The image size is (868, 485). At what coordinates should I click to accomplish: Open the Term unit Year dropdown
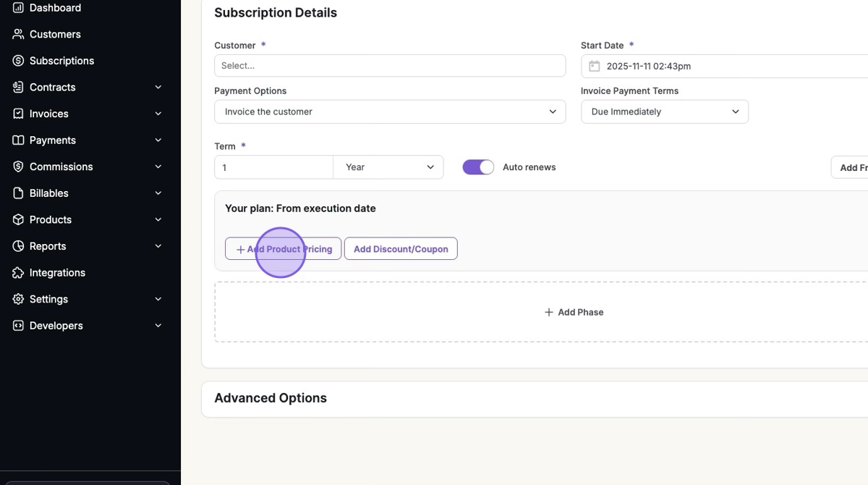[x=388, y=167]
